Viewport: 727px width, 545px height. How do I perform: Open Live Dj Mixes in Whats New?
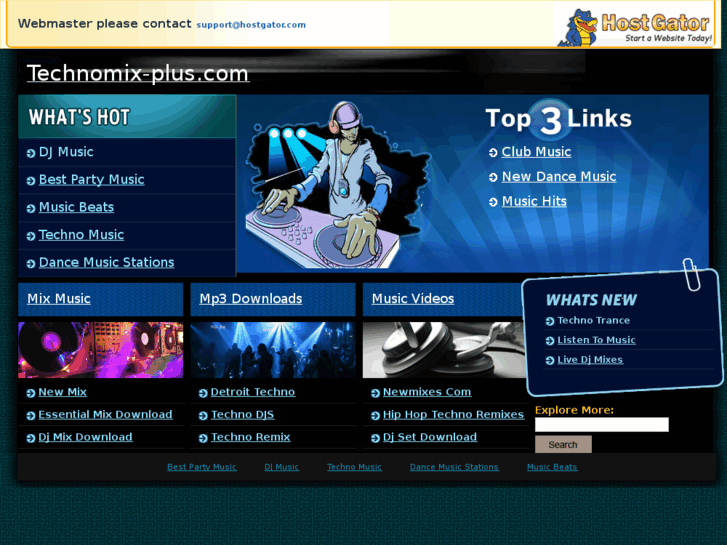[590, 360]
